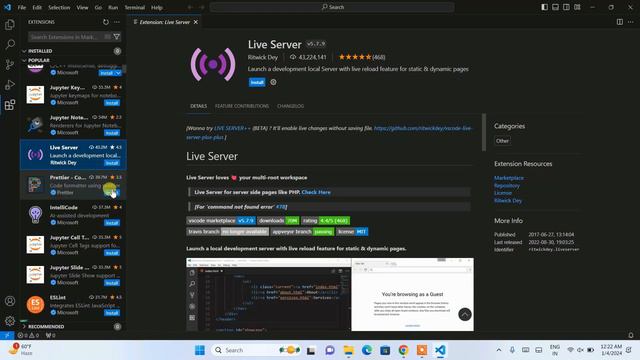This screenshot has width=640, height=360.
Task: Open the Selection menu
Action: click(x=59, y=7)
